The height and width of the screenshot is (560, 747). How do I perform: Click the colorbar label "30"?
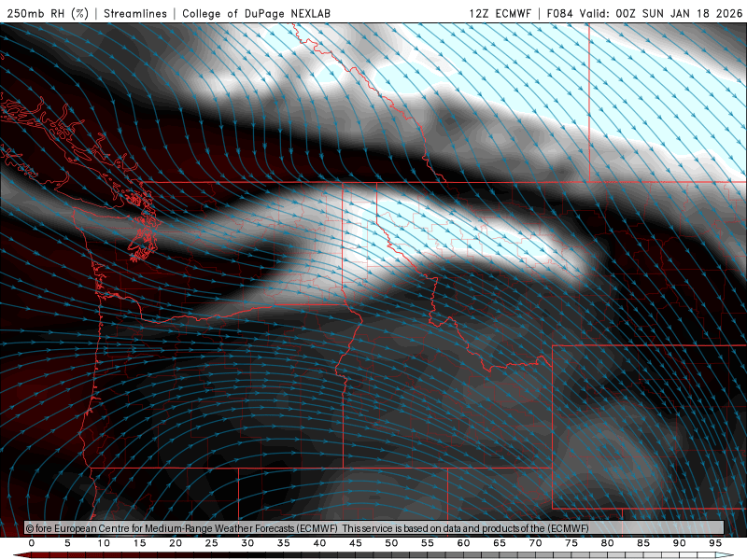tap(247, 543)
